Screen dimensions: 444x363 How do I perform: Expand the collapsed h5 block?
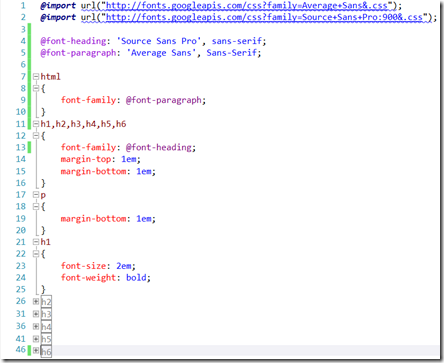point(36,339)
